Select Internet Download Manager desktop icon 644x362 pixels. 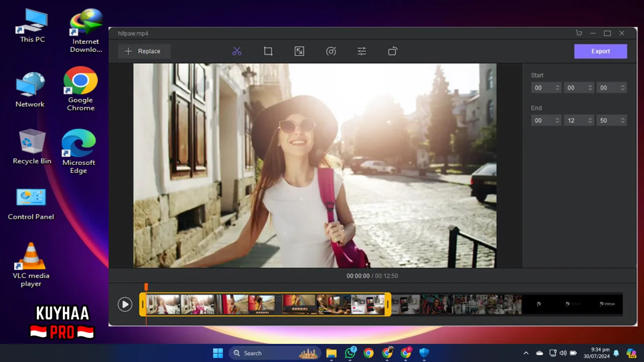86,30
